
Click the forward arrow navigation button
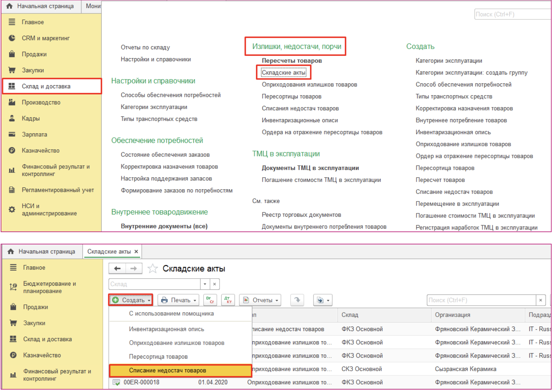point(134,269)
